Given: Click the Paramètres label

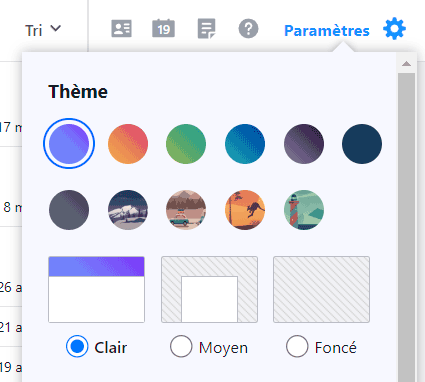Looking at the screenshot, I should click(x=327, y=31).
